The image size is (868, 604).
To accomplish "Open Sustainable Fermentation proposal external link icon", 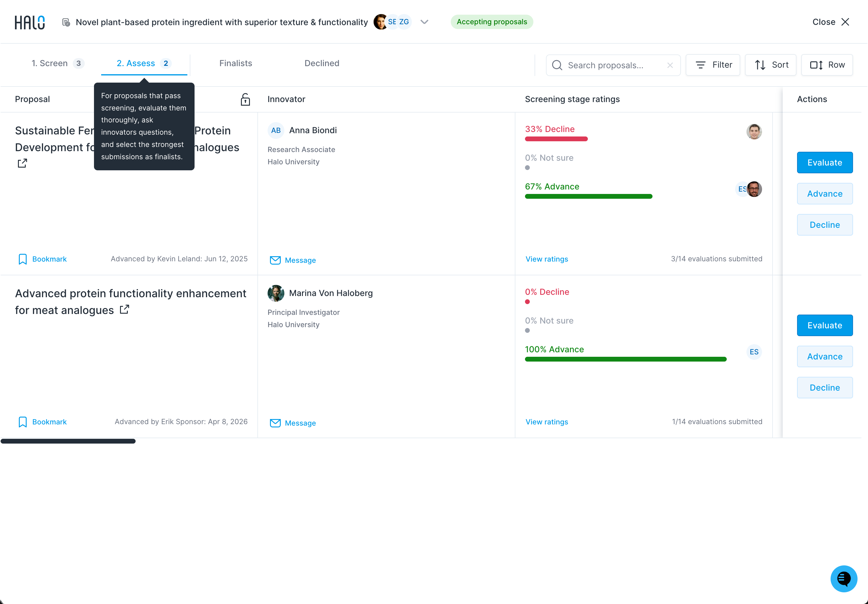I will click(x=22, y=163).
